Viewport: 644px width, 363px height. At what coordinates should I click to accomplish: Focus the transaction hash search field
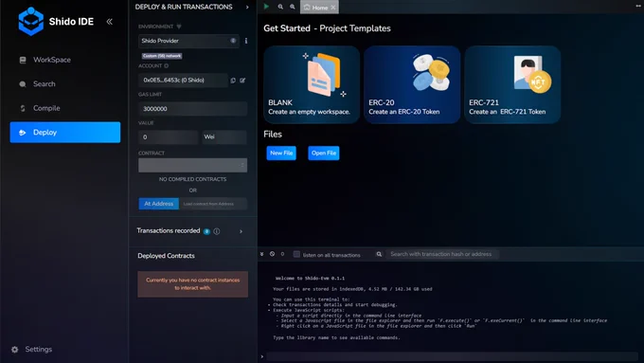click(442, 254)
